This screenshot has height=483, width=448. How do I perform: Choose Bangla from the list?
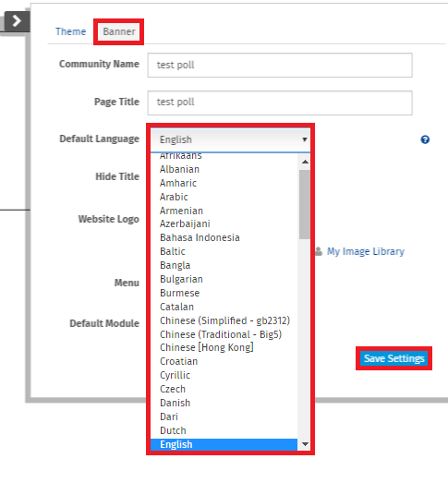(224, 265)
